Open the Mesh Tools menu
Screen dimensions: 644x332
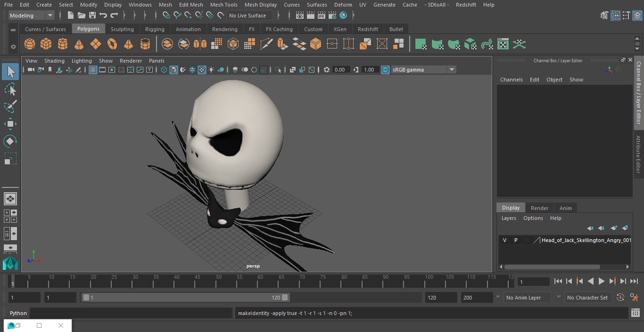click(223, 5)
